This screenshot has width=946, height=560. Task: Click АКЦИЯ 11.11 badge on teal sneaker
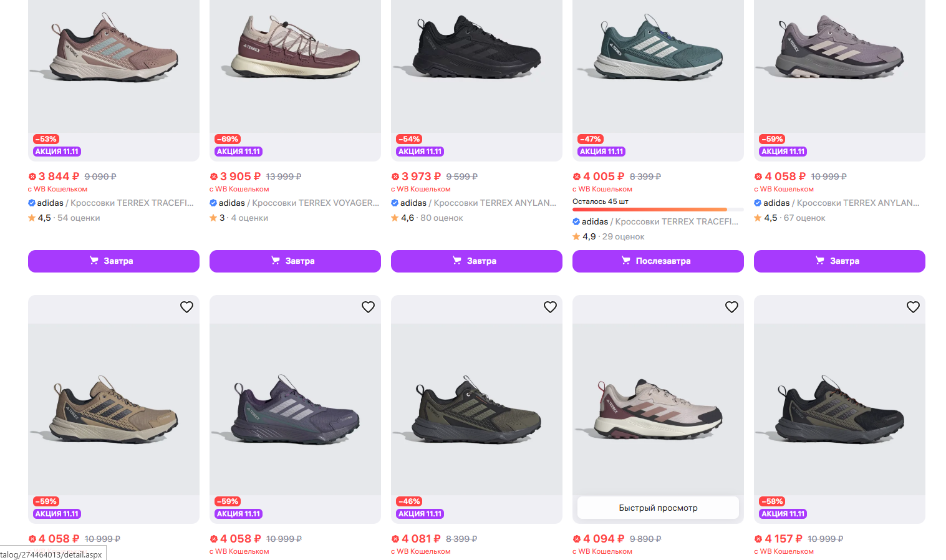click(x=602, y=152)
